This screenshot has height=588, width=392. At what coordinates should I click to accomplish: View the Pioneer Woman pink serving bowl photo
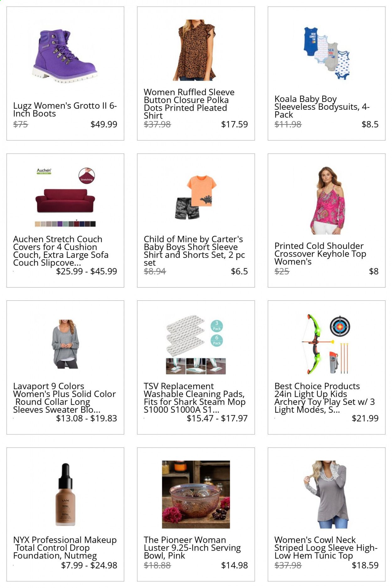(x=196, y=495)
